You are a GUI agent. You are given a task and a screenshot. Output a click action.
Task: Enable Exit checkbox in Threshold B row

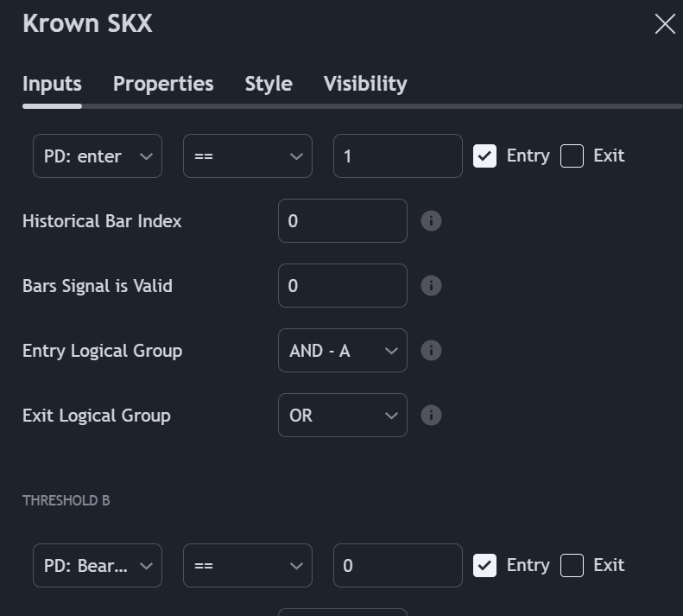pyautogui.click(x=572, y=566)
